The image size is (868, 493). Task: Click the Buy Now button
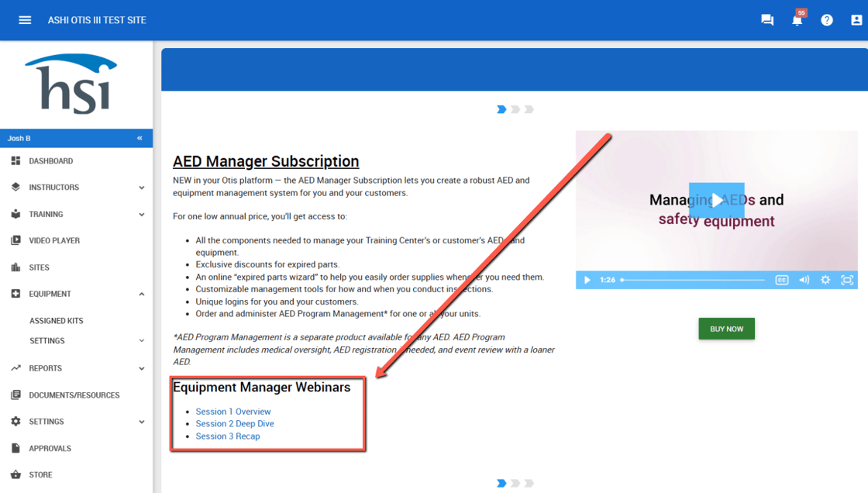726,329
